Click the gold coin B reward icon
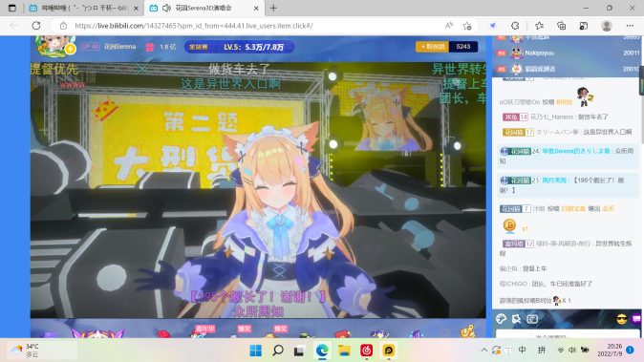Screen dimensions: 644x362 point(509,225)
